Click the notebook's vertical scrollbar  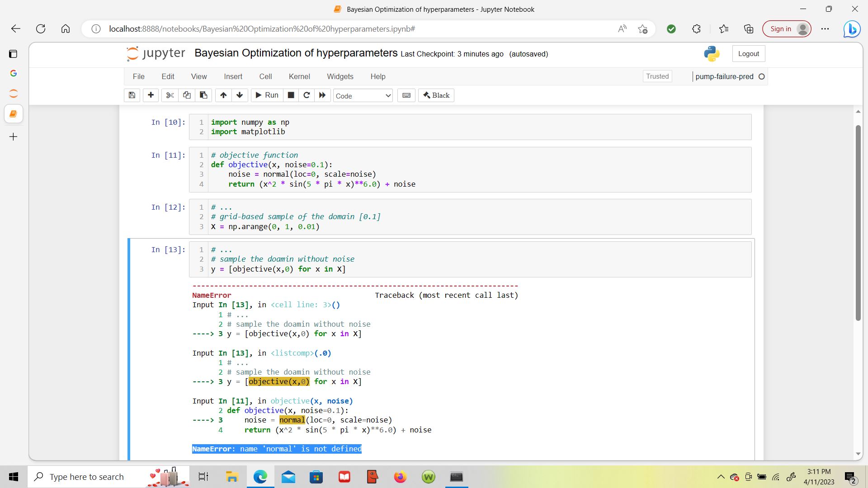858,223
